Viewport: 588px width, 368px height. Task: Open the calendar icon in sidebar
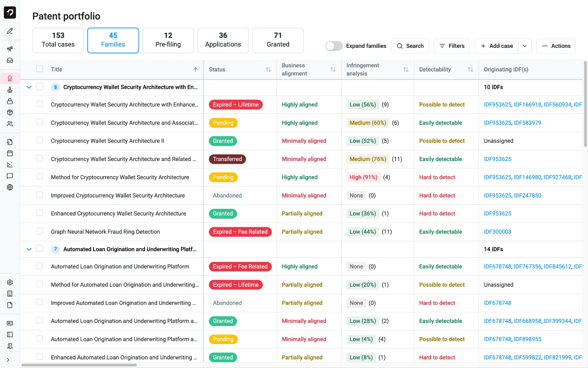point(10,153)
